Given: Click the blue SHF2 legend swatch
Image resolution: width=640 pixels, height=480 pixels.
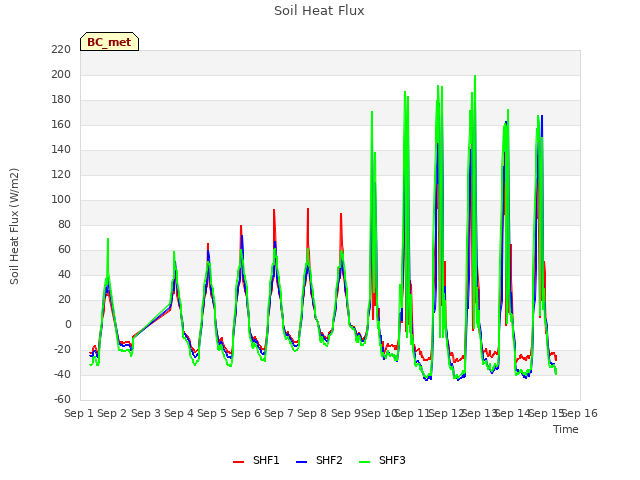Looking at the screenshot, I should (301, 462).
